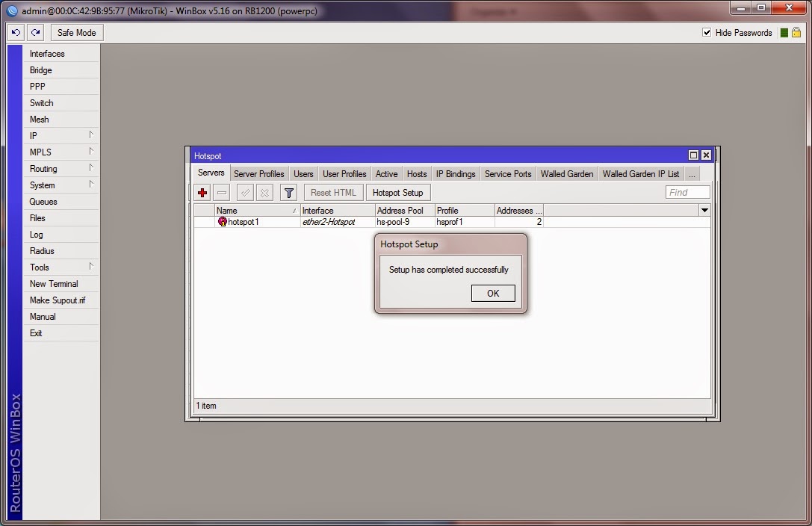Viewport: 812px width, 526px height.
Task: Remove selected hotspot server with minus icon
Action: pyautogui.click(x=222, y=193)
